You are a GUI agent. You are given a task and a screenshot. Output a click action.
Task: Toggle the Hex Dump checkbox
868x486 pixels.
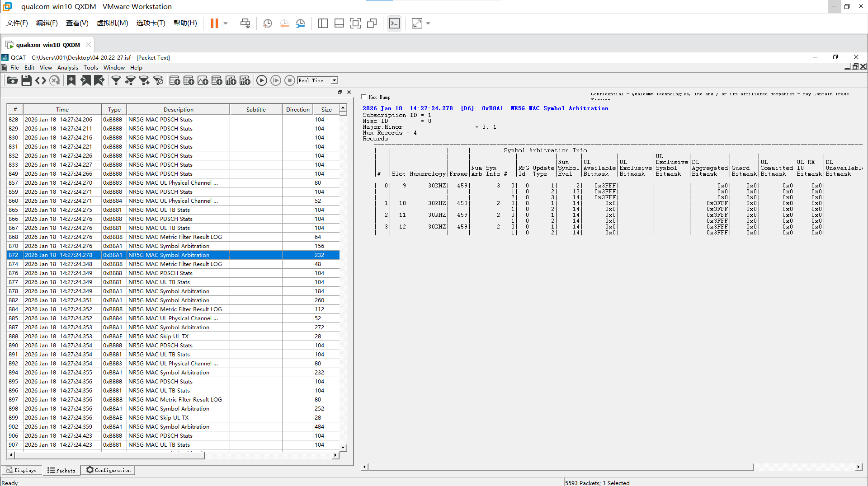point(363,97)
